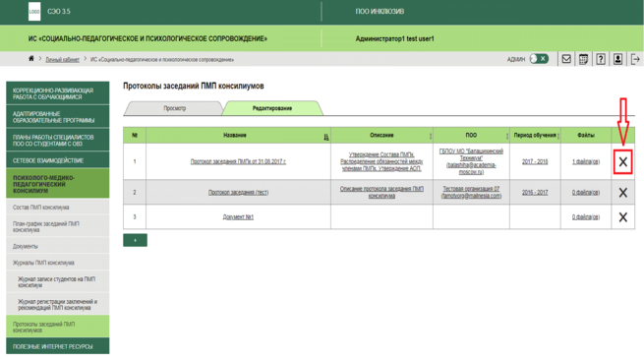Click row number 3 cell

tap(135, 217)
